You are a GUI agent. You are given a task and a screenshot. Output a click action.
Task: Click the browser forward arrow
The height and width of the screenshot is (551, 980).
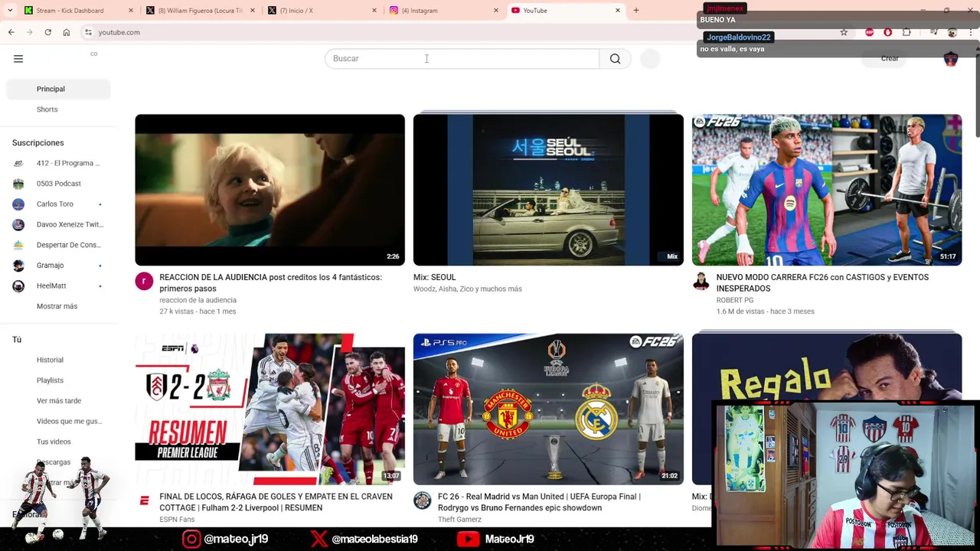[x=29, y=32]
